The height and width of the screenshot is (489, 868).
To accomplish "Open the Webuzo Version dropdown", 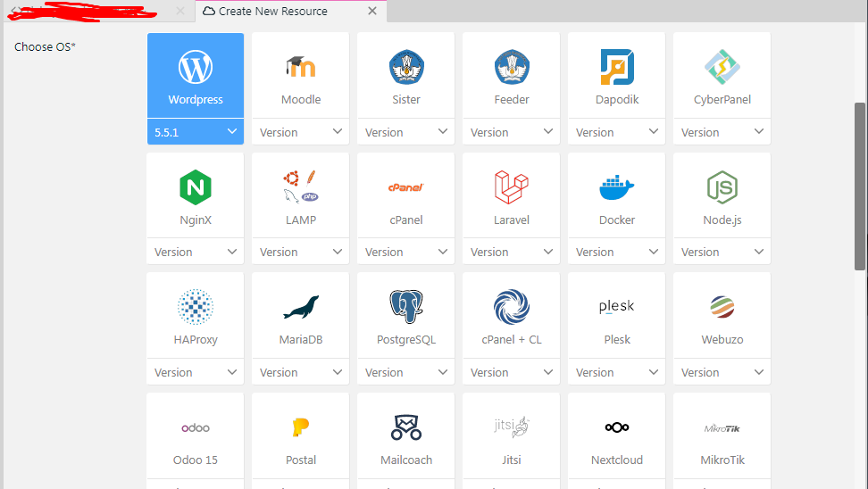I will point(722,372).
